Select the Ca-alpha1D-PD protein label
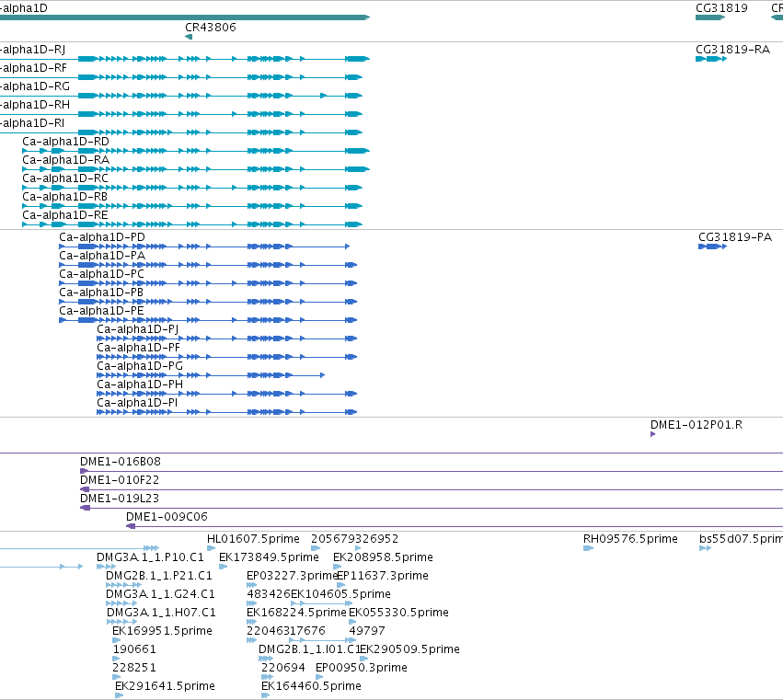Screen dimensions: 783x700 102,237
